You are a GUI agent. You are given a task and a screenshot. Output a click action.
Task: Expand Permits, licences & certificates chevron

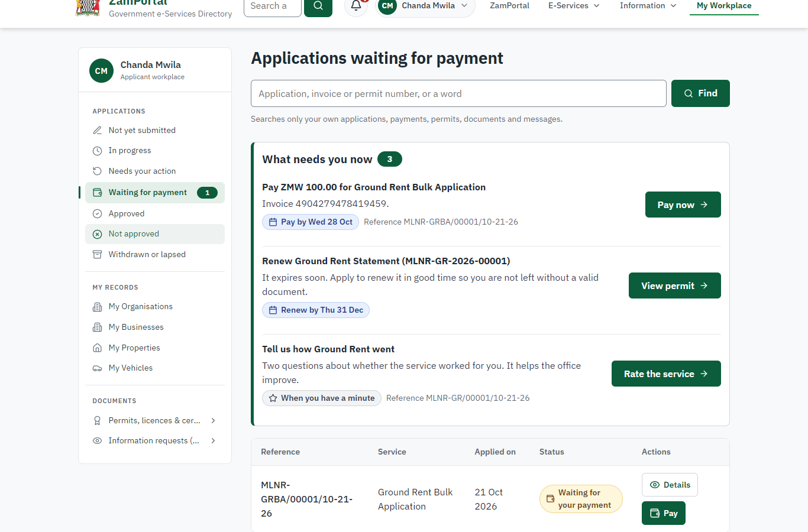tap(214, 420)
